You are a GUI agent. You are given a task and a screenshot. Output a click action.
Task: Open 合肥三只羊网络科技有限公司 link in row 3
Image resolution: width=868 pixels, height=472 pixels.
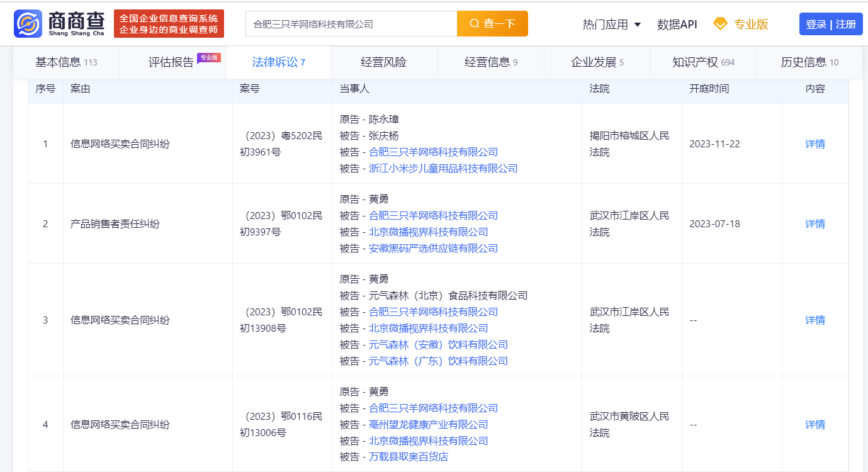(x=433, y=312)
